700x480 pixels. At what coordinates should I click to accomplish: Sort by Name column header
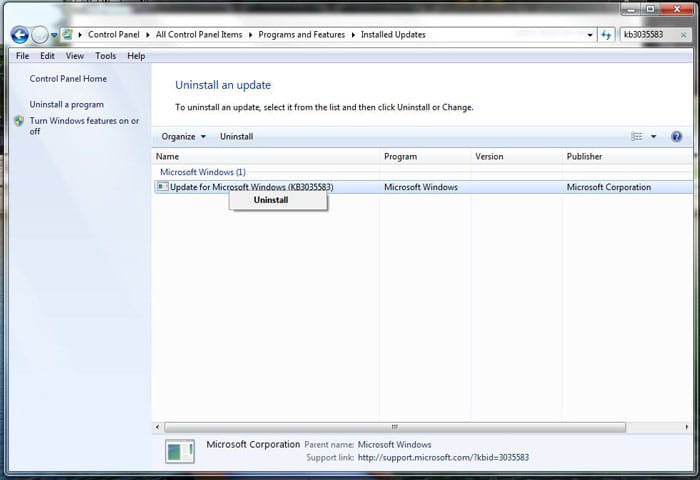(266, 156)
